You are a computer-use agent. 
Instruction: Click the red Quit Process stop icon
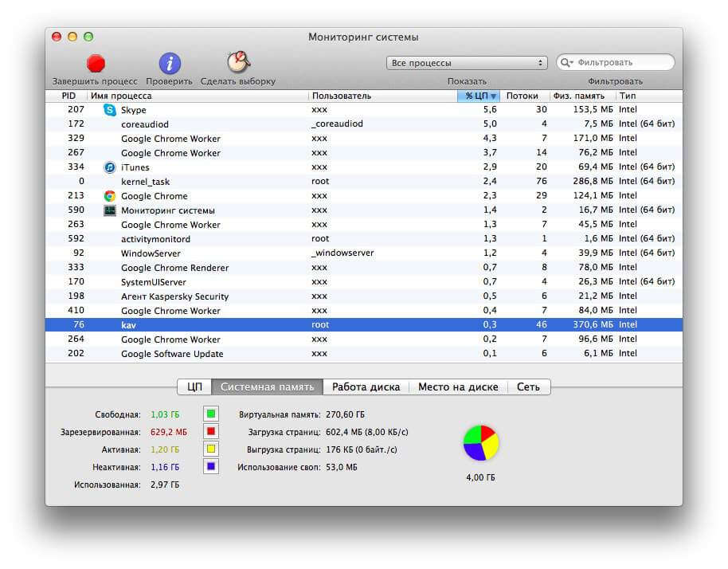point(96,64)
